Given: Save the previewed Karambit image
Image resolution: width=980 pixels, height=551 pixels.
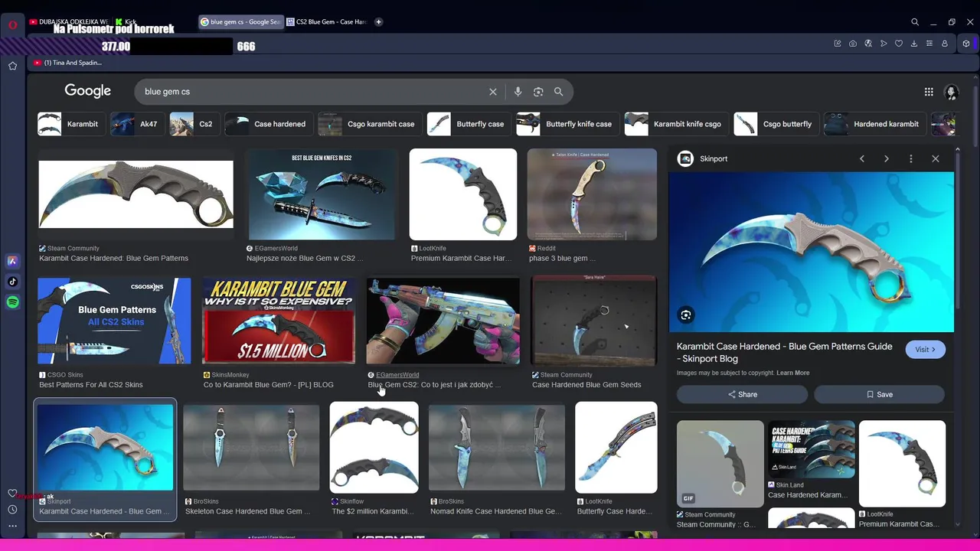Looking at the screenshot, I should [x=879, y=394].
